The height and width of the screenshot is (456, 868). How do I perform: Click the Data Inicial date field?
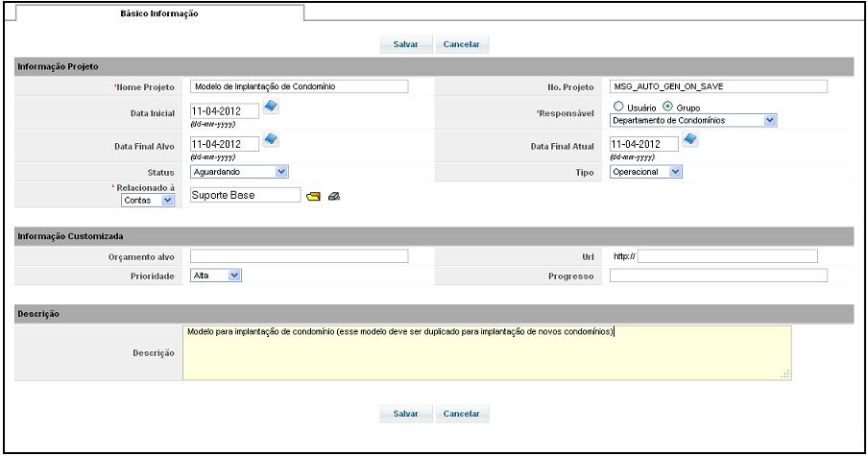pyautogui.click(x=224, y=110)
